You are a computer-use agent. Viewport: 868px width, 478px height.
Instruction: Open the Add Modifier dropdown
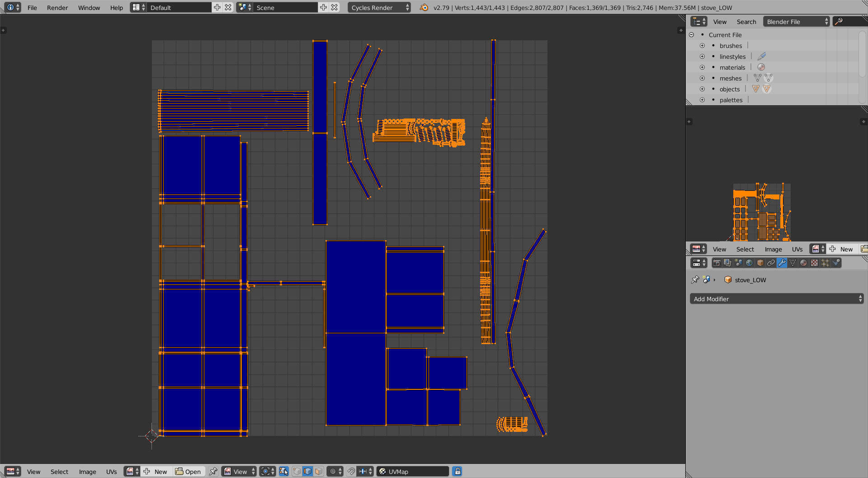point(777,299)
